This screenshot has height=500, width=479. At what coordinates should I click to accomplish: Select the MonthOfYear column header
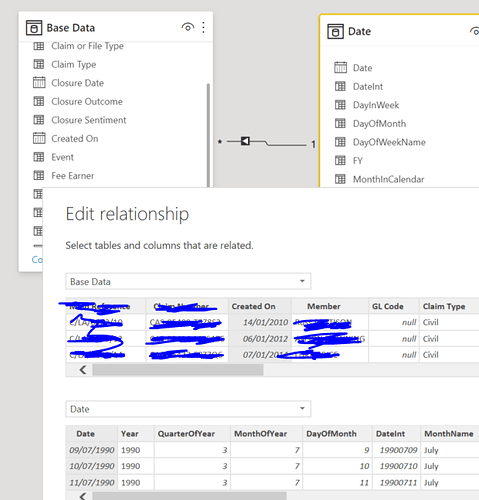(x=267, y=434)
